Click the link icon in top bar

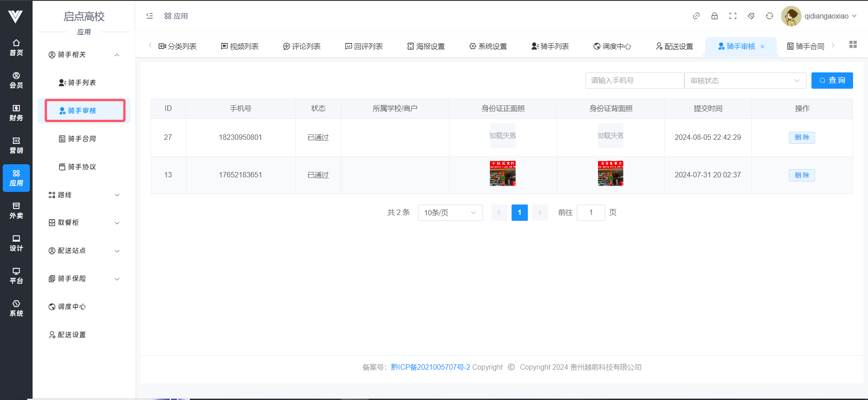(x=696, y=16)
